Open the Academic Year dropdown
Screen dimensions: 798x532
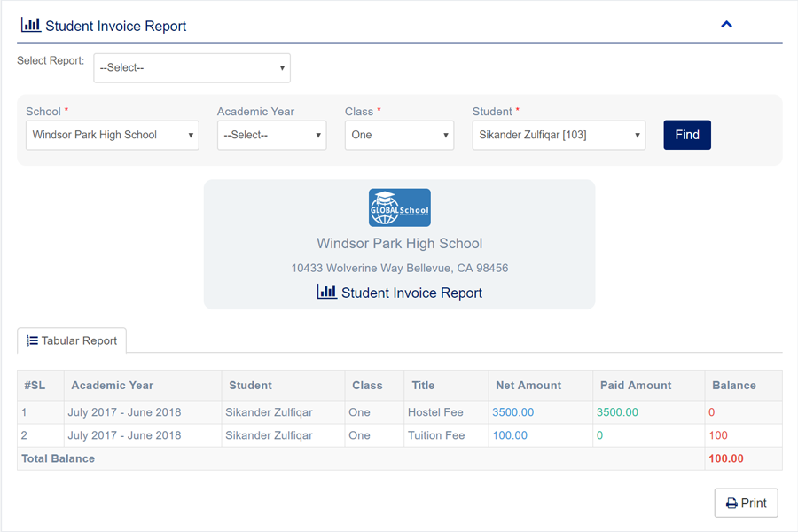(x=272, y=135)
